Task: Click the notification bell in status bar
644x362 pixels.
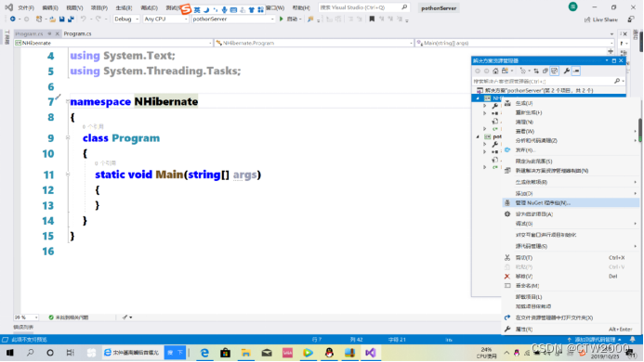Action: [x=633, y=340]
